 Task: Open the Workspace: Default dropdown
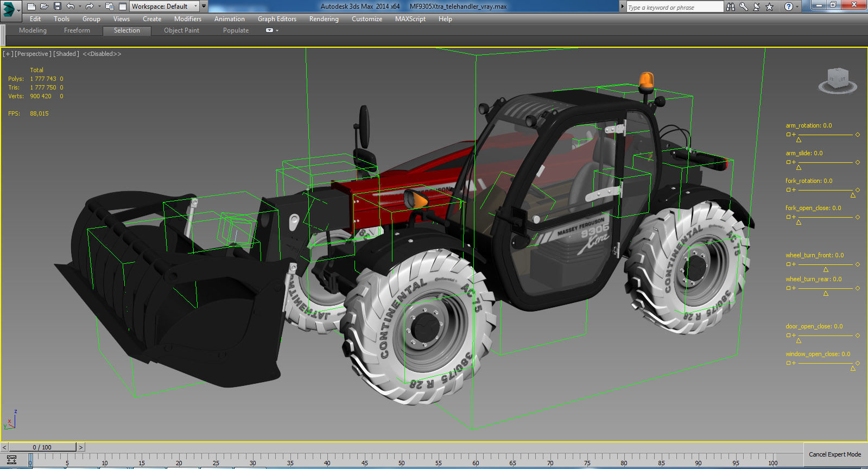click(164, 7)
